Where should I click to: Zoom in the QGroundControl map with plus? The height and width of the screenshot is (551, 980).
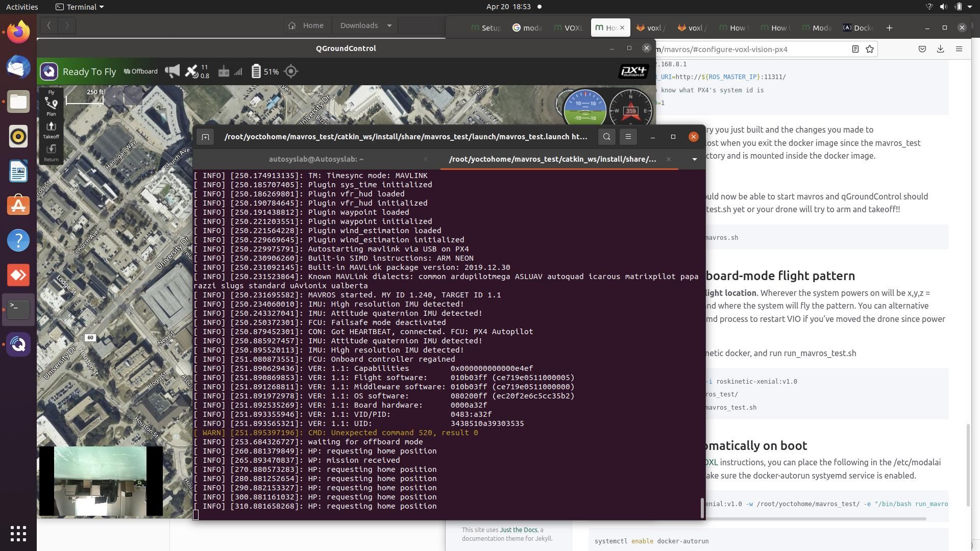(114, 95)
